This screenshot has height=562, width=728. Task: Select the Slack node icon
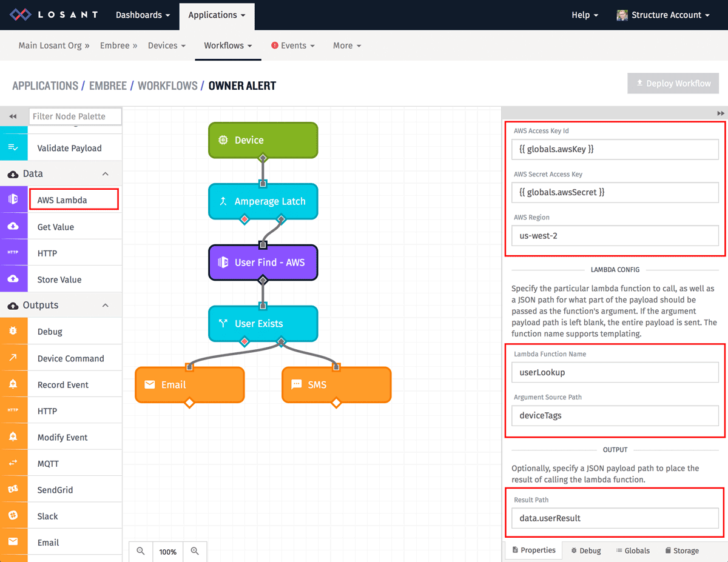(x=13, y=515)
